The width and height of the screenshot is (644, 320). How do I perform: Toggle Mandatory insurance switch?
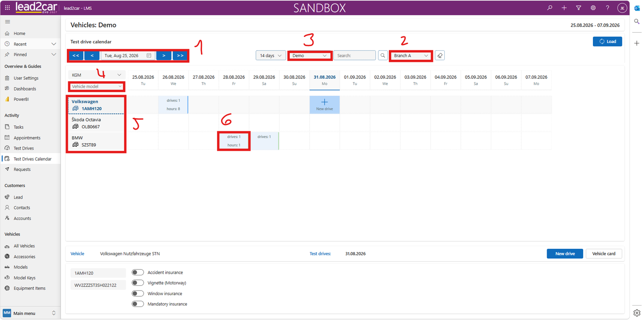click(x=138, y=304)
